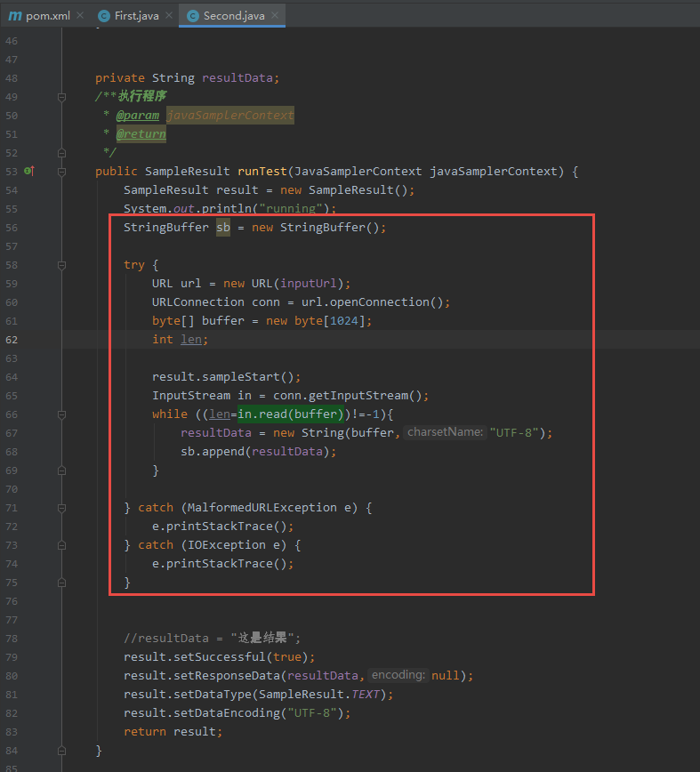This screenshot has width=700, height=772.
Task: Fold the while loop at line 66
Action: point(61,414)
